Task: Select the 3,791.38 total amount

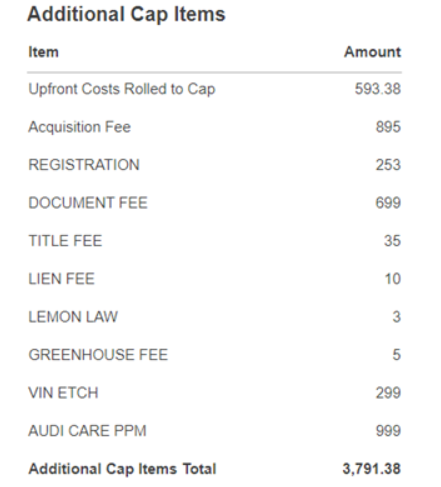Action: click(372, 469)
